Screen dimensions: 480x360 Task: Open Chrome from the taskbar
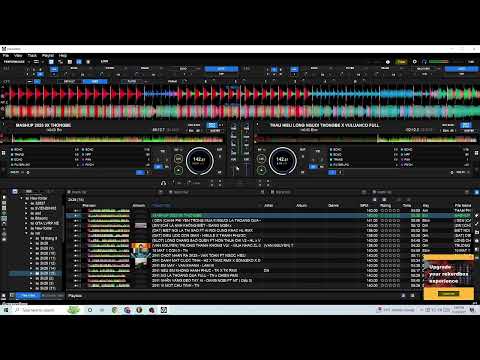[x=114, y=310]
